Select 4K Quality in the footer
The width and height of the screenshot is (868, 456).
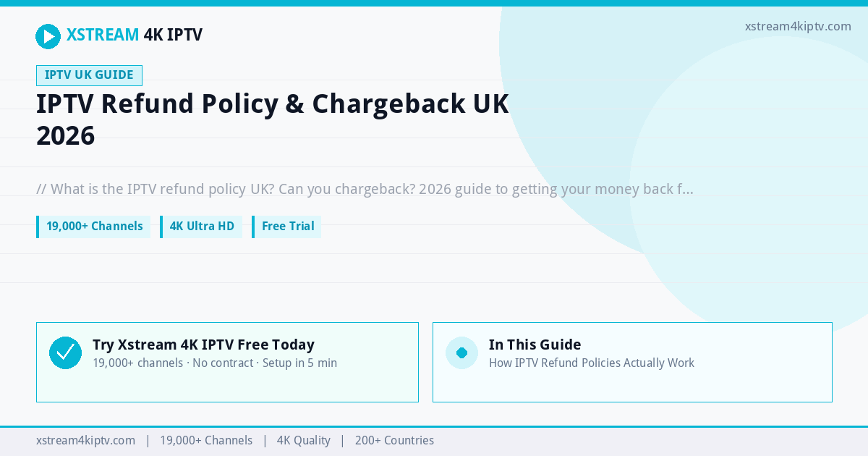pyautogui.click(x=304, y=440)
